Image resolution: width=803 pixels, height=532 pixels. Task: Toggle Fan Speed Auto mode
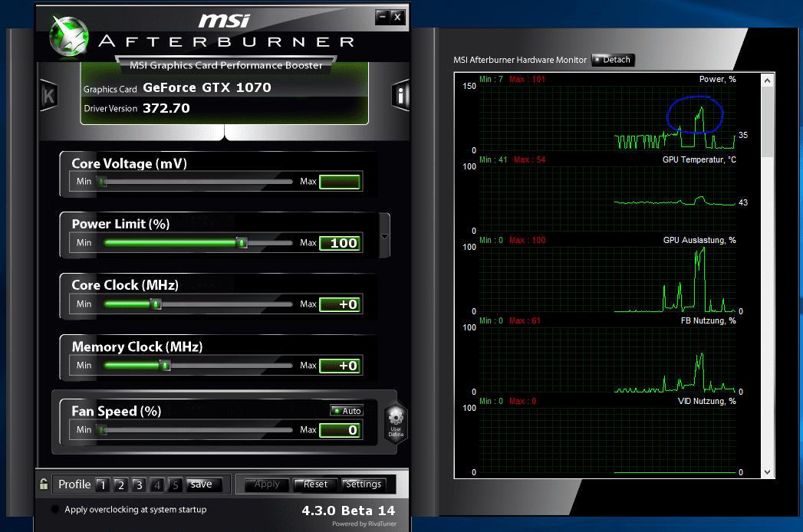click(x=347, y=411)
